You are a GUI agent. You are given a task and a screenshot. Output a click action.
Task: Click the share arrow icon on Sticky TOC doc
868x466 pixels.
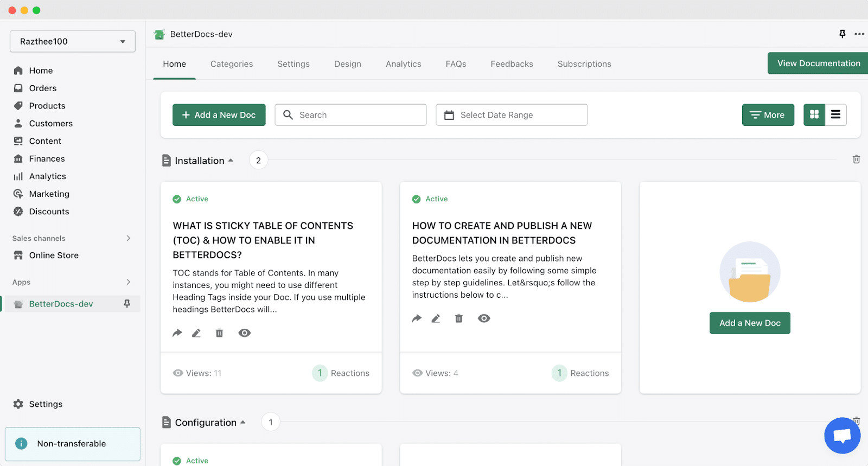(177, 333)
